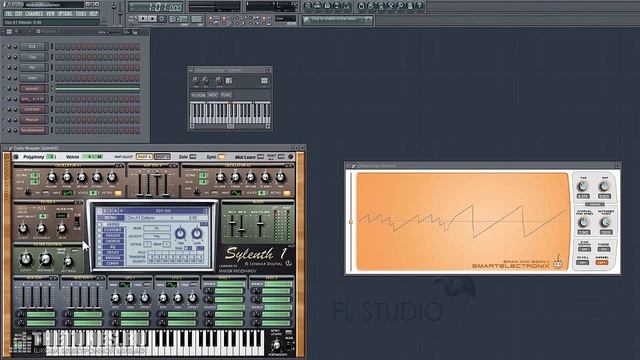640x360 pixels.
Task: Click the channel settings volume knob
Action: coord(206,80)
